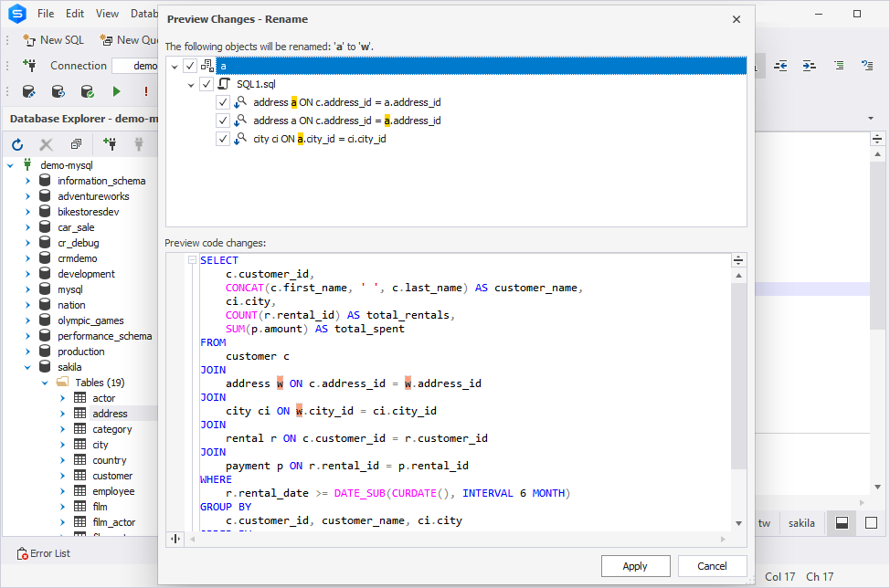Click the horizontal split icon at preview bottom left
This screenshot has height=588, width=890.
[x=175, y=539]
